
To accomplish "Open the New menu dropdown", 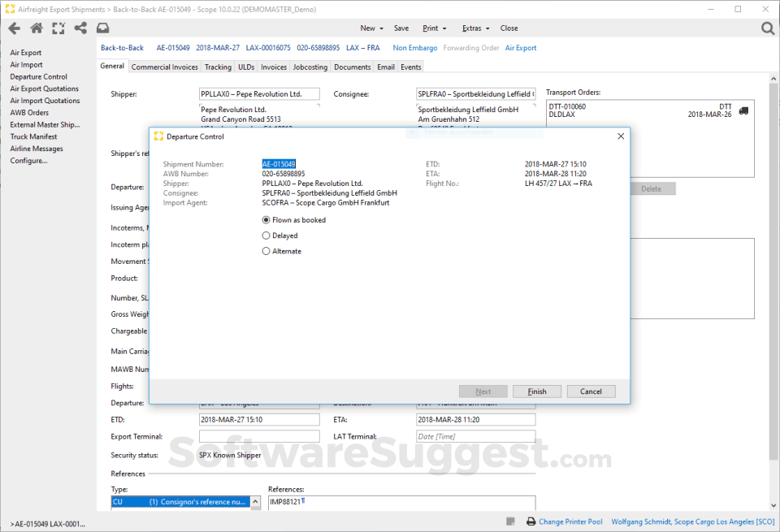I will 370,27.
